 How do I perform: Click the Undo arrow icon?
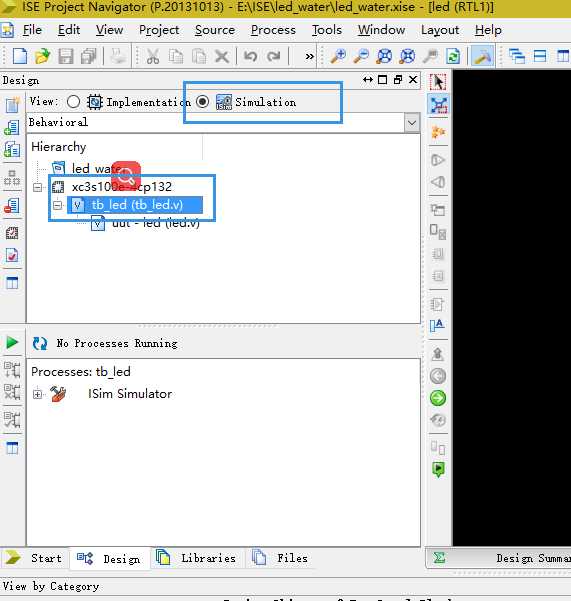pyautogui.click(x=251, y=56)
